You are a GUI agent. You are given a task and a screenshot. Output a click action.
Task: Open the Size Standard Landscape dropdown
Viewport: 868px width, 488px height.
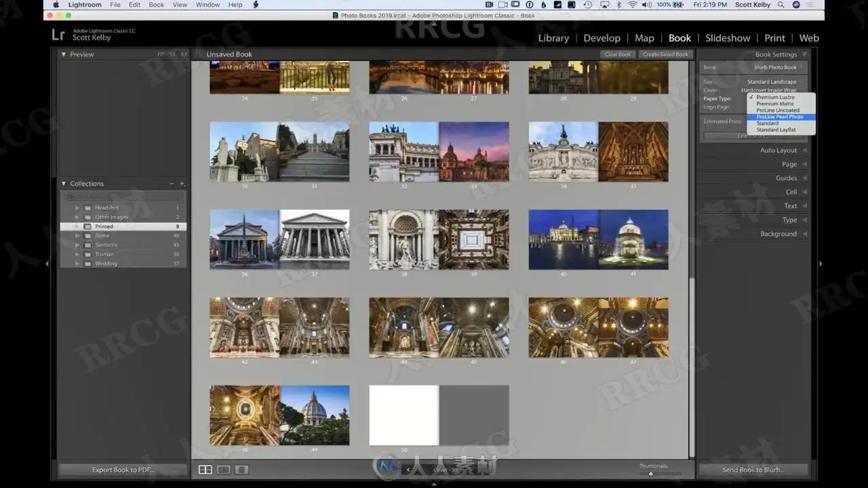[775, 82]
